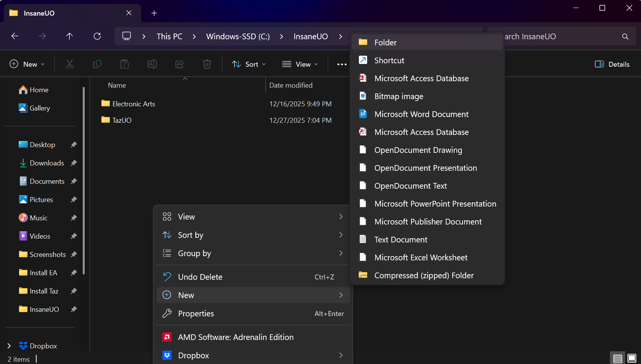Switch to details list view in status bar

tap(618, 358)
